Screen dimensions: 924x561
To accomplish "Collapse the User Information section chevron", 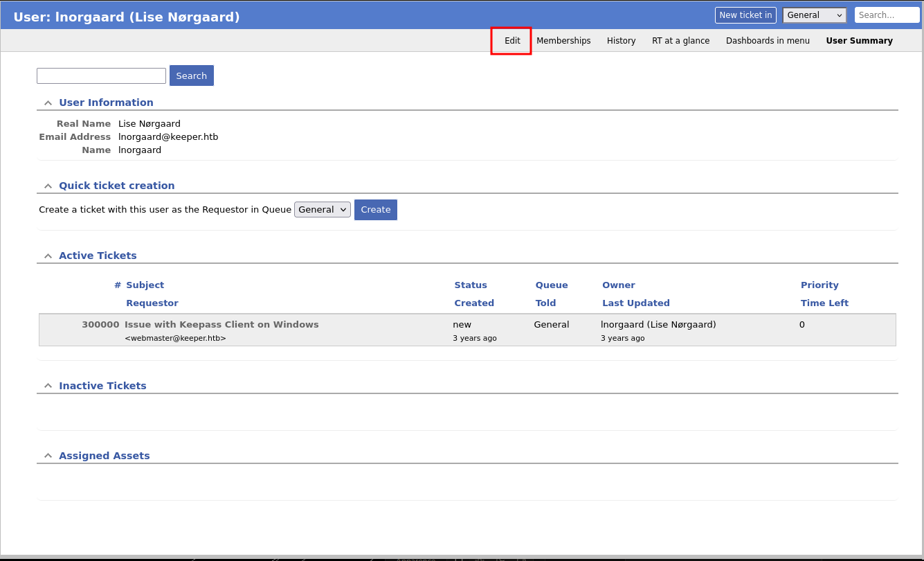I will (48, 103).
